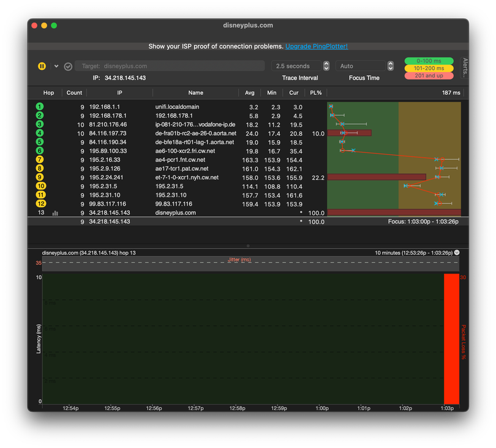Click the PL% column header
Image resolution: width=496 pixels, height=448 pixels.
[x=316, y=92]
